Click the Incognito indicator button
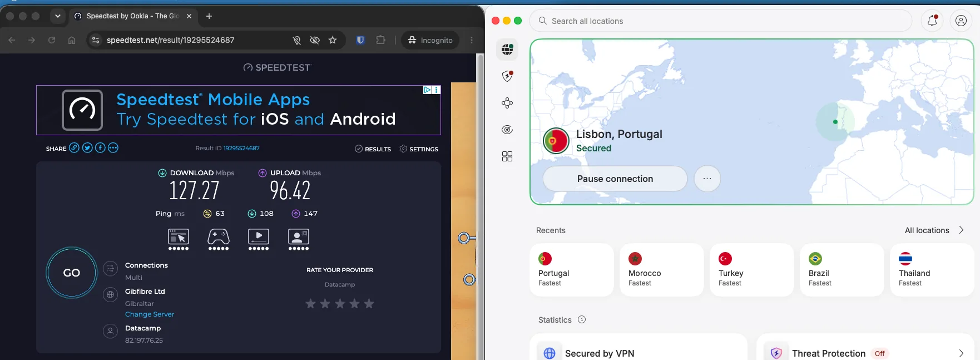The height and width of the screenshot is (360, 980). (430, 40)
